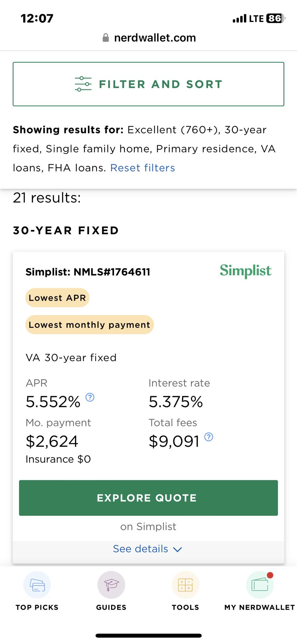The image size is (297, 644).
Task: Expand See details for Simplist
Action: coord(141,549)
